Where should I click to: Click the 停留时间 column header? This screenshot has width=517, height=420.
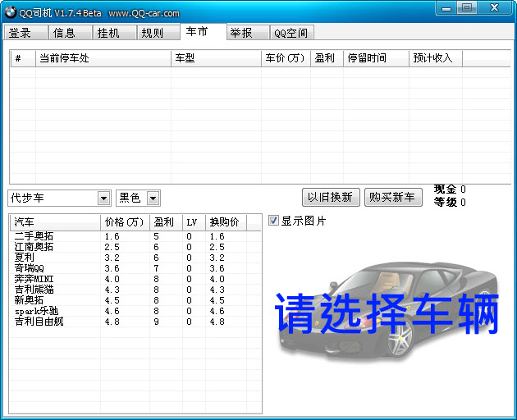click(376, 58)
